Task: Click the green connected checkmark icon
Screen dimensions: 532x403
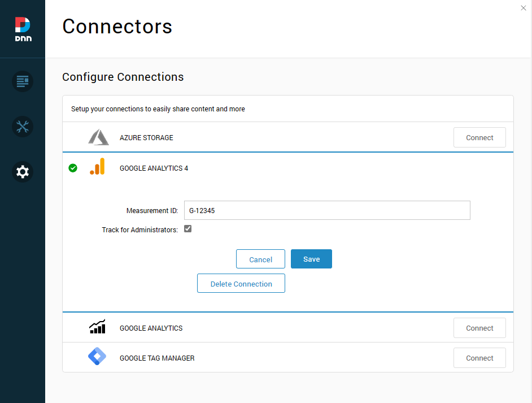Action: coord(73,168)
